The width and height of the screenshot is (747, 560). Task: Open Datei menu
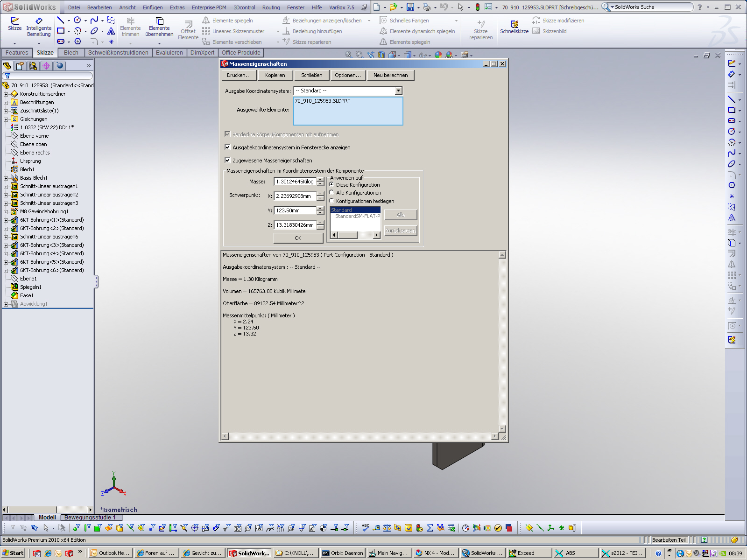point(74,7)
